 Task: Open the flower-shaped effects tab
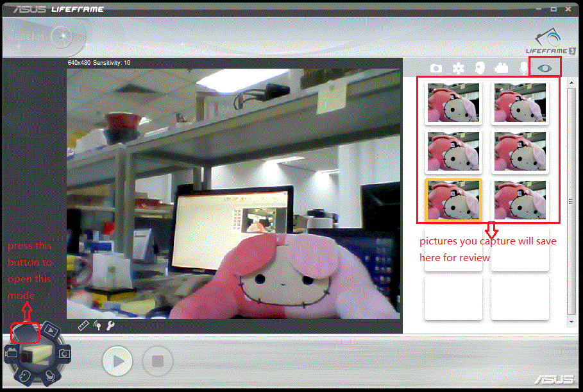click(x=458, y=68)
